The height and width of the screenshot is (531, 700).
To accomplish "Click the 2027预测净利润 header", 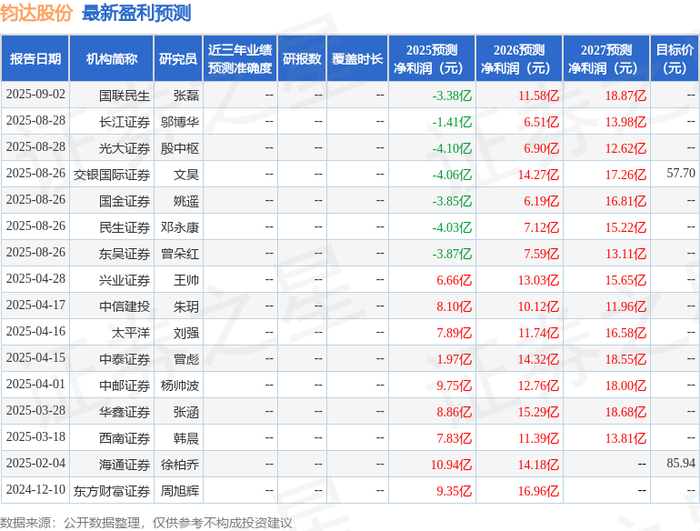I will [x=606, y=59].
